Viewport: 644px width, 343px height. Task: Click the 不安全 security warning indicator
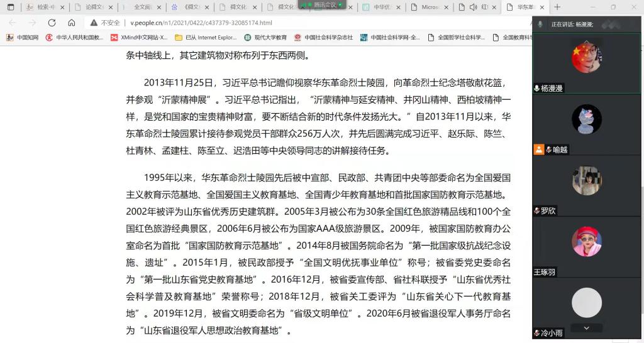pos(106,23)
